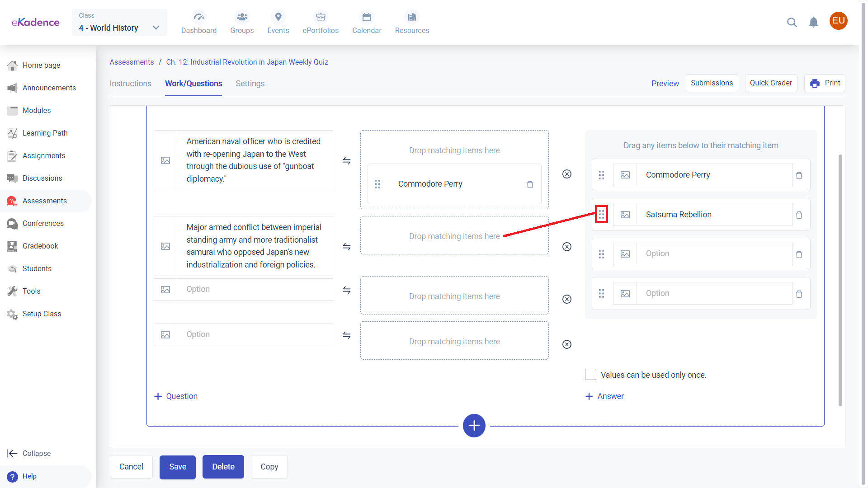This screenshot has height=488, width=868.
Task: Click the Save button
Action: pyautogui.click(x=177, y=467)
